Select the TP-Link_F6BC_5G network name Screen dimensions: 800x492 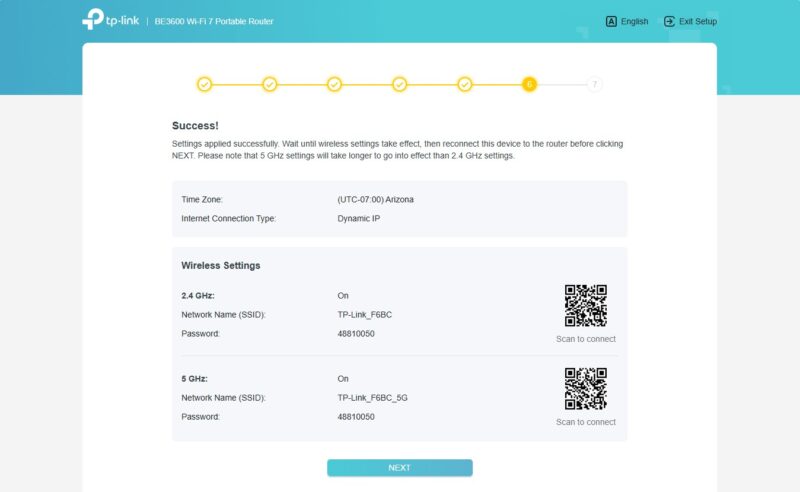pyautogui.click(x=372, y=398)
